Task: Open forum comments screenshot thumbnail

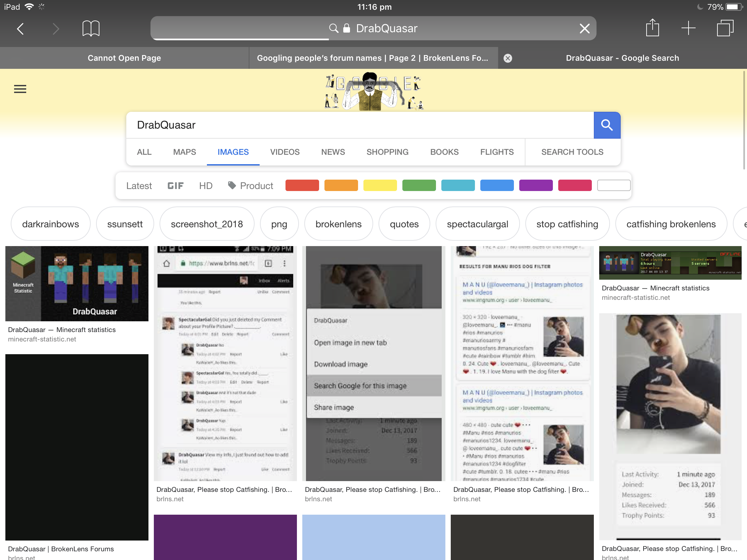Action: click(x=225, y=363)
